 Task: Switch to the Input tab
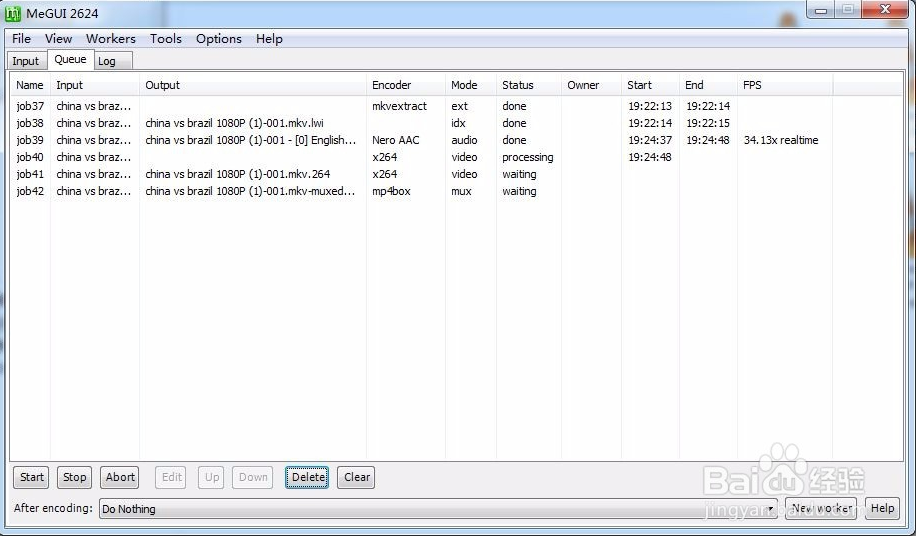26,61
